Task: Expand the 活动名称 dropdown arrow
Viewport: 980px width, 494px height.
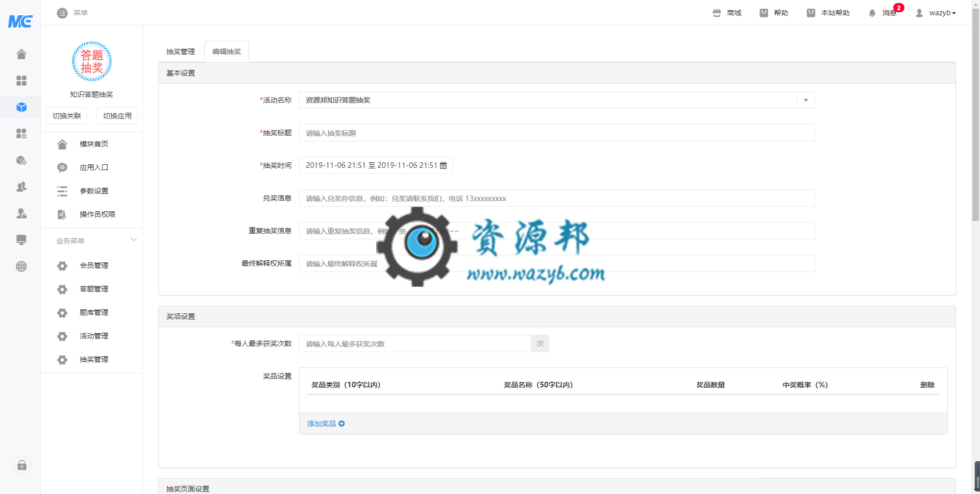Action: (805, 100)
